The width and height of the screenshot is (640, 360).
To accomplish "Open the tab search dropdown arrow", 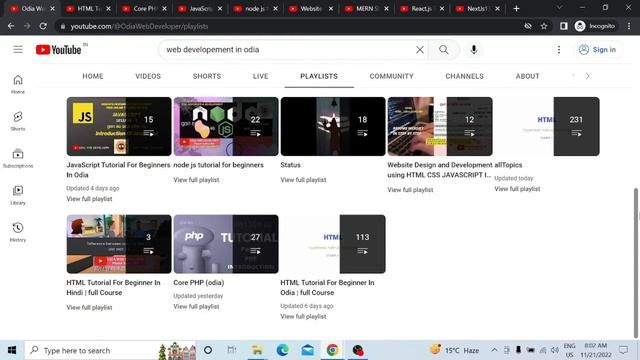I will point(559,8).
